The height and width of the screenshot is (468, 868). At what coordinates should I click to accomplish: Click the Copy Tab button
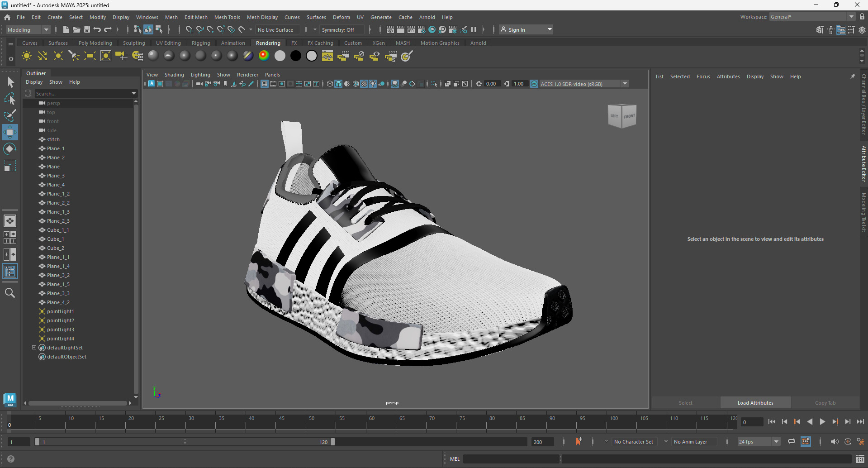(x=825, y=403)
